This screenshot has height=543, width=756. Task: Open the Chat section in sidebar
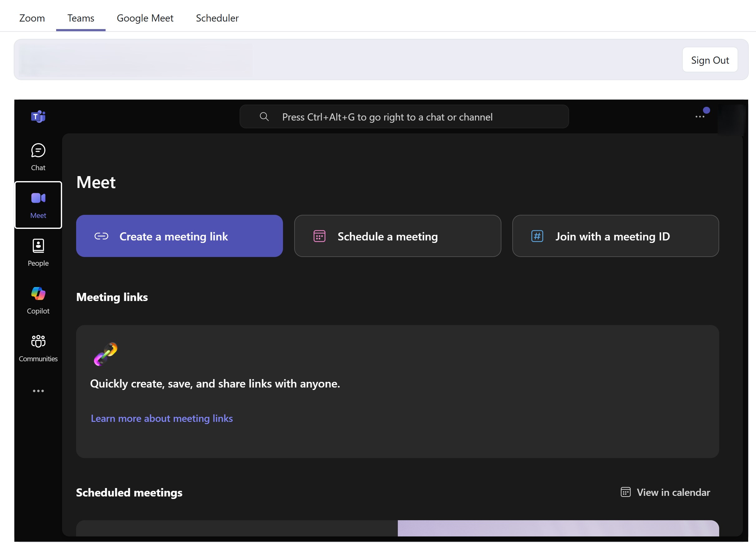(x=38, y=157)
